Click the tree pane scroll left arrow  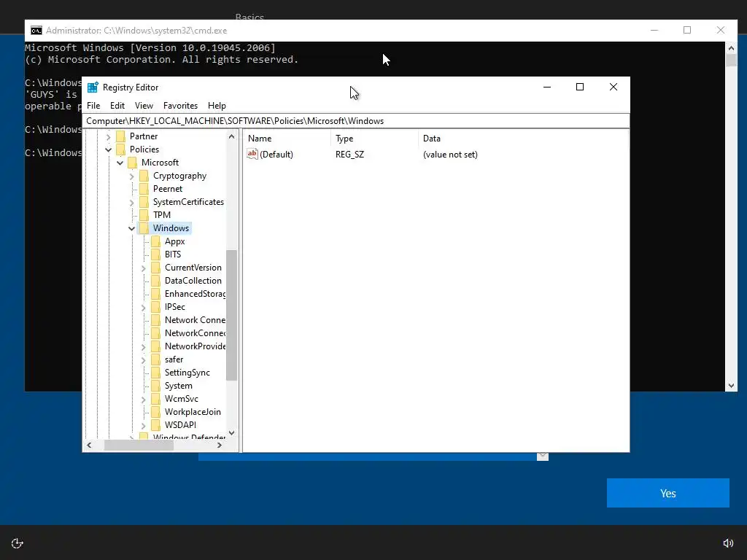[89, 446]
